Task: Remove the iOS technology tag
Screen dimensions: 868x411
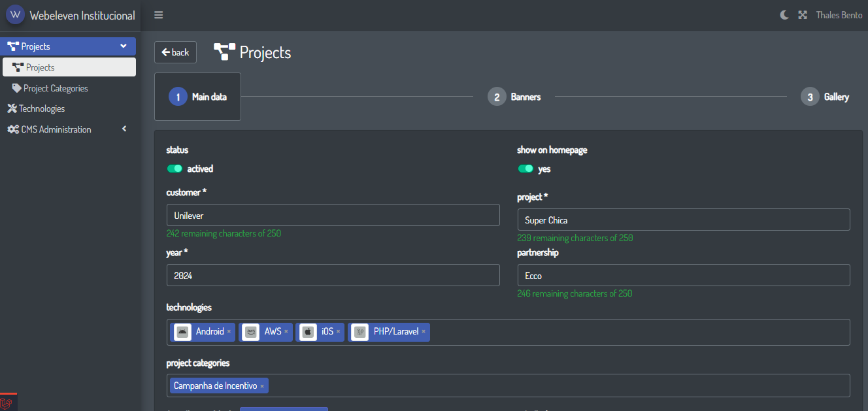Action: 338,332
